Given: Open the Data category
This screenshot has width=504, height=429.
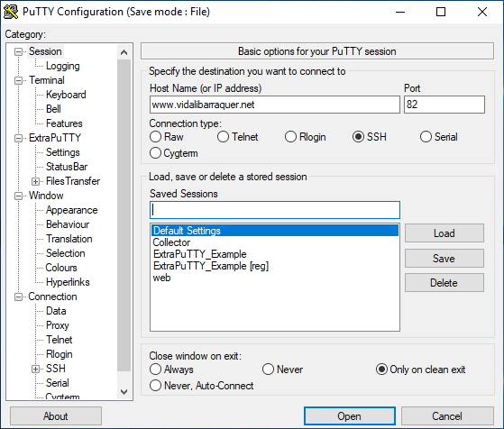Looking at the screenshot, I should tap(56, 311).
